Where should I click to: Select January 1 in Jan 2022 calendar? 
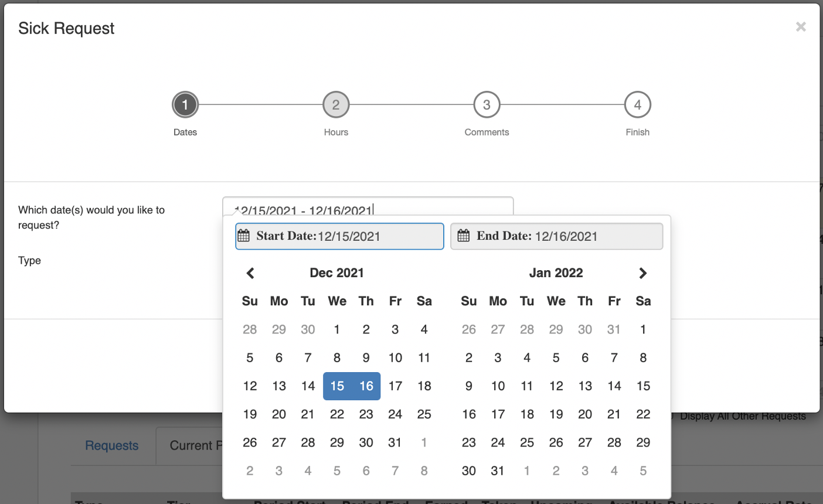(x=643, y=329)
